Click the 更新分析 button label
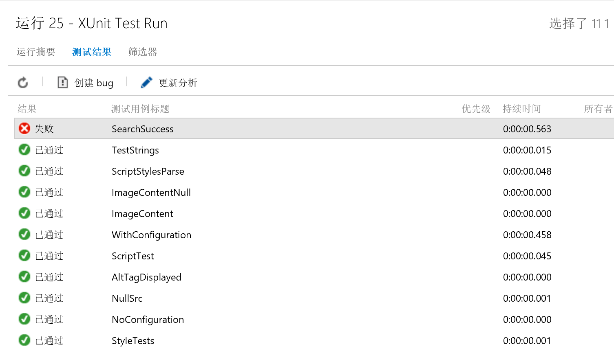 click(x=178, y=83)
